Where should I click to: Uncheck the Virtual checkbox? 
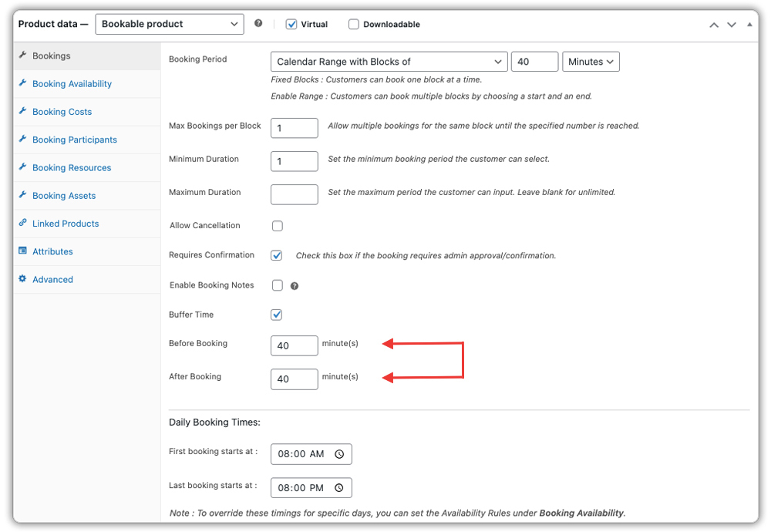[291, 24]
